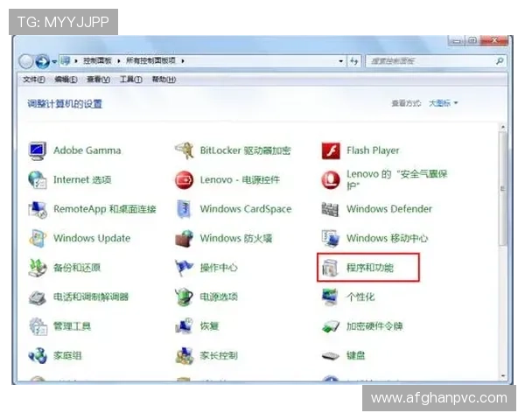Open the 文件(F) menu

[x=34, y=80]
